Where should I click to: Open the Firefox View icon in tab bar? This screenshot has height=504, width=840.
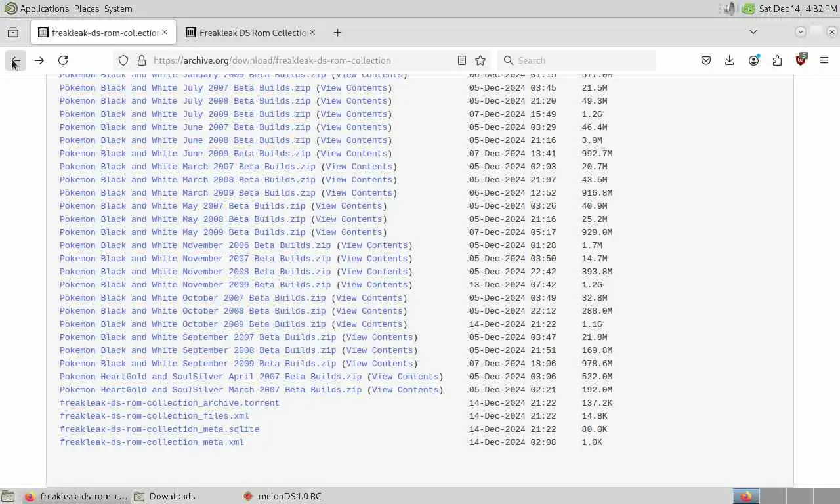[13, 32]
